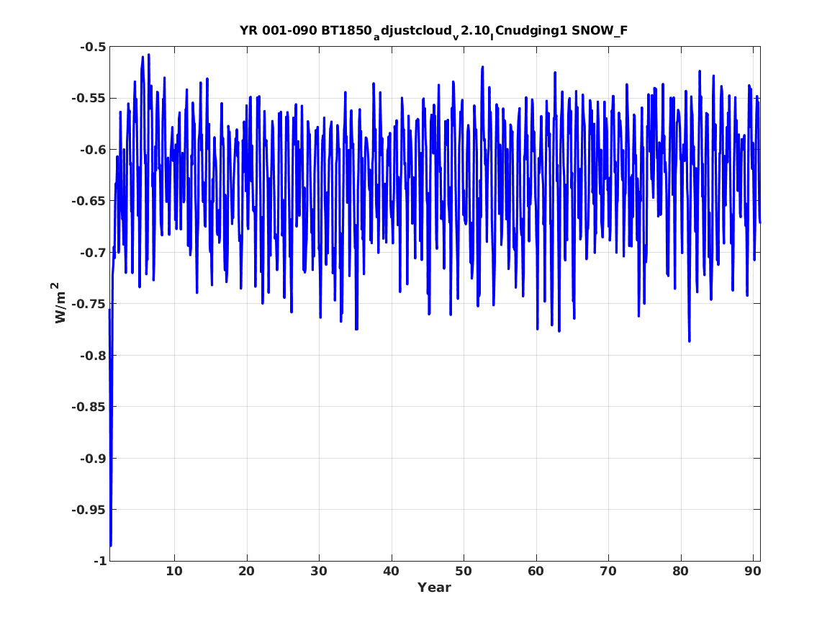Click y-axis tick label -0.6
Screen dimensions: 840x630
tap(94, 150)
